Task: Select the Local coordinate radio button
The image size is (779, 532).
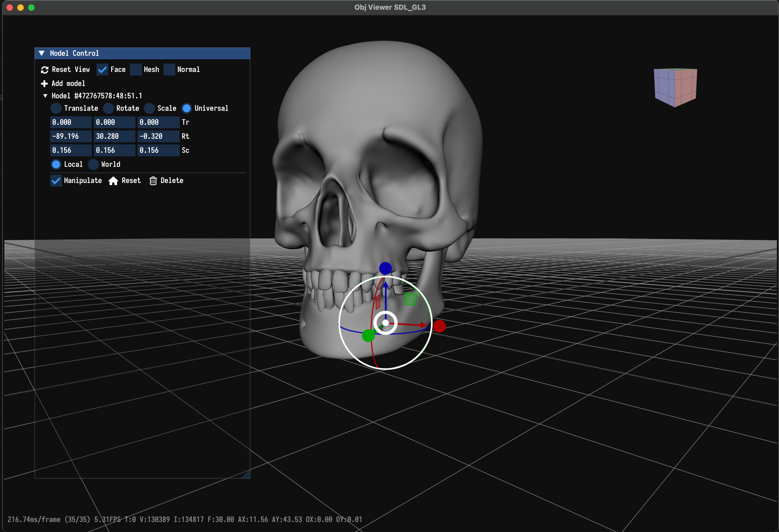Action: coord(56,164)
